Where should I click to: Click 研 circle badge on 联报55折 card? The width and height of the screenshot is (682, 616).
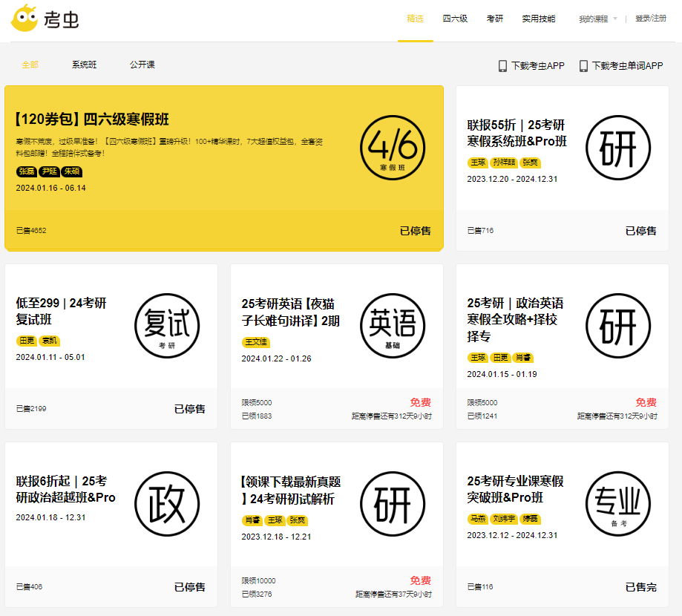(618, 148)
